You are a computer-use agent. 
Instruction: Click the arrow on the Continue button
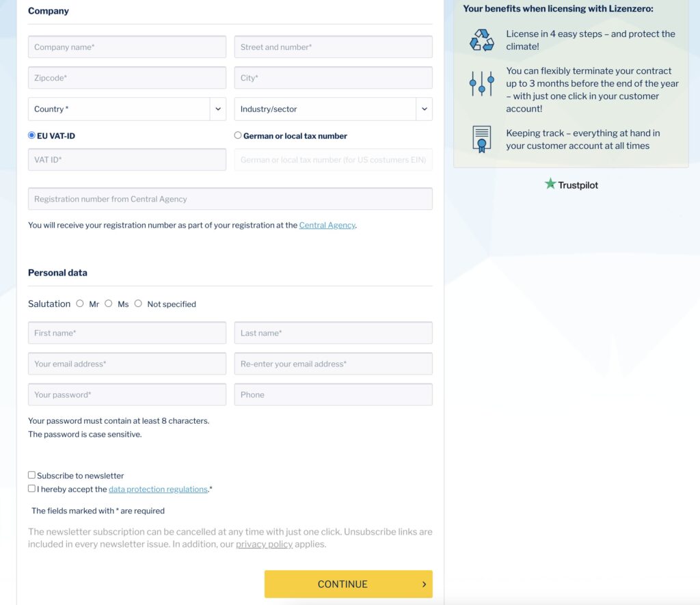tap(424, 584)
